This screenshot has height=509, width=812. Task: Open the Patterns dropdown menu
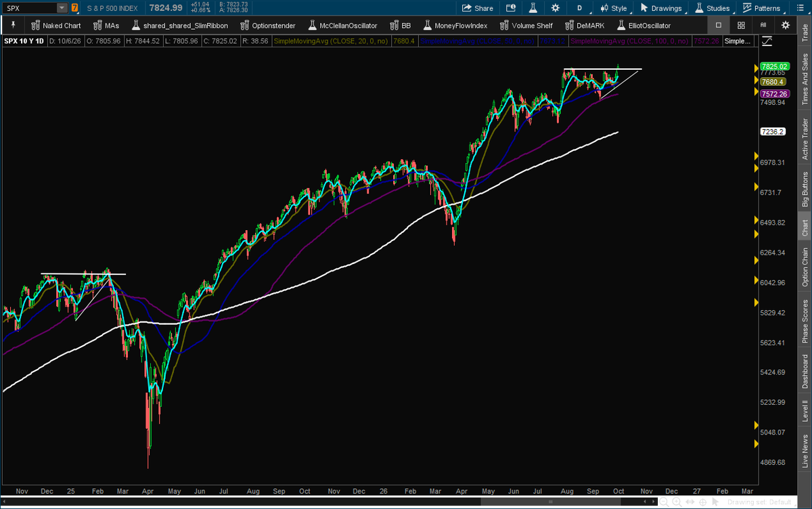(761, 8)
